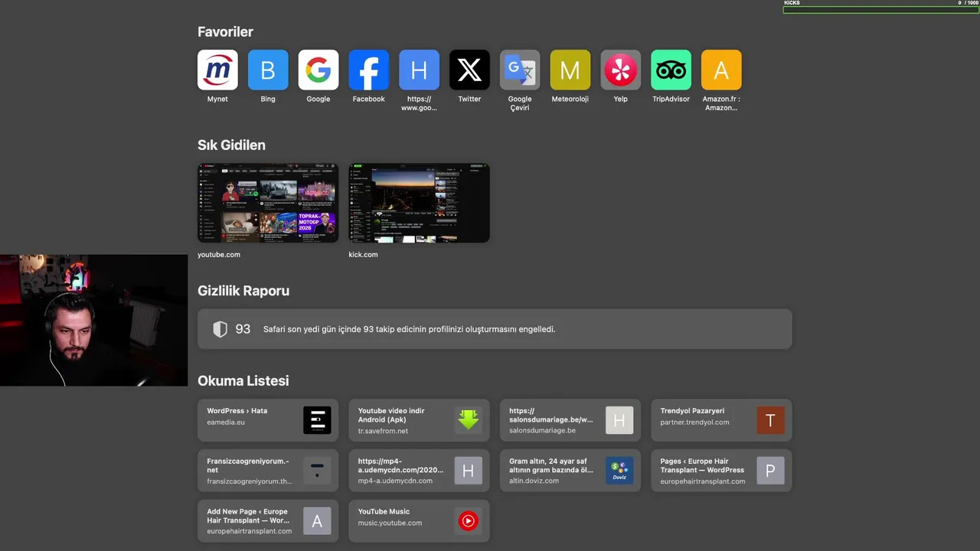Open the Google Çeviri favorite icon
This screenshot has height=551, width=980.
coord(520,70)
